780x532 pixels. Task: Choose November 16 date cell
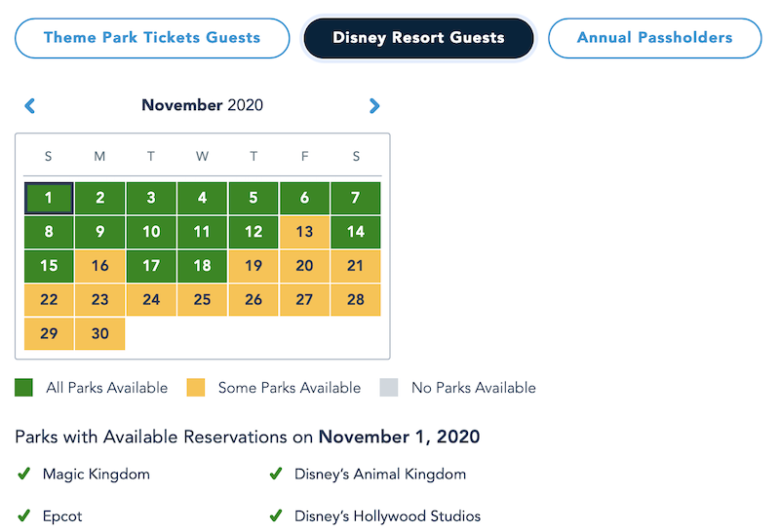click(x=99, y=266)
